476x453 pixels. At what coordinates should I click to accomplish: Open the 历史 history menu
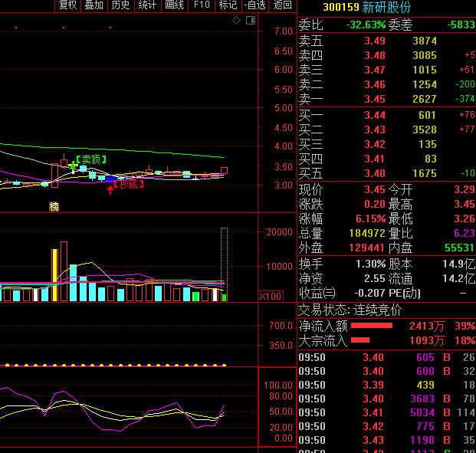click(x=121, y=5)
